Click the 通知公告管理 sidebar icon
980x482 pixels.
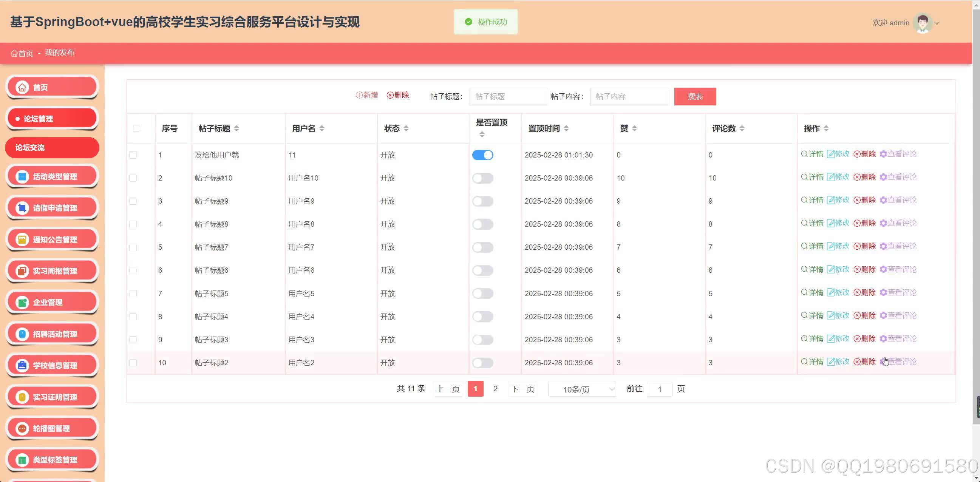pyautogui.click(x=22, y=239)
